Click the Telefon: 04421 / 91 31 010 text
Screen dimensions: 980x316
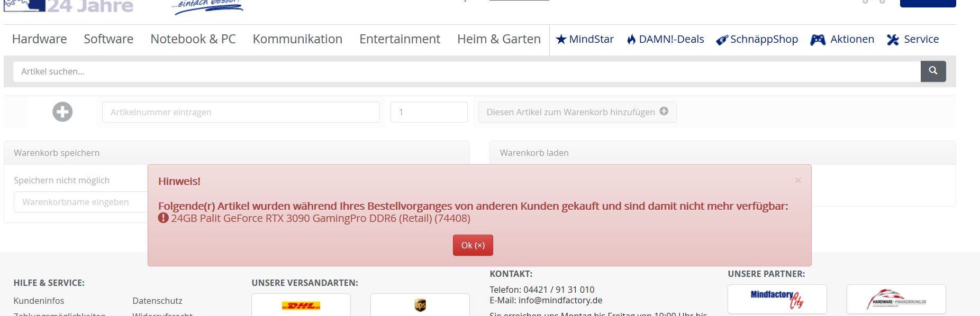(x=542, y=290)
